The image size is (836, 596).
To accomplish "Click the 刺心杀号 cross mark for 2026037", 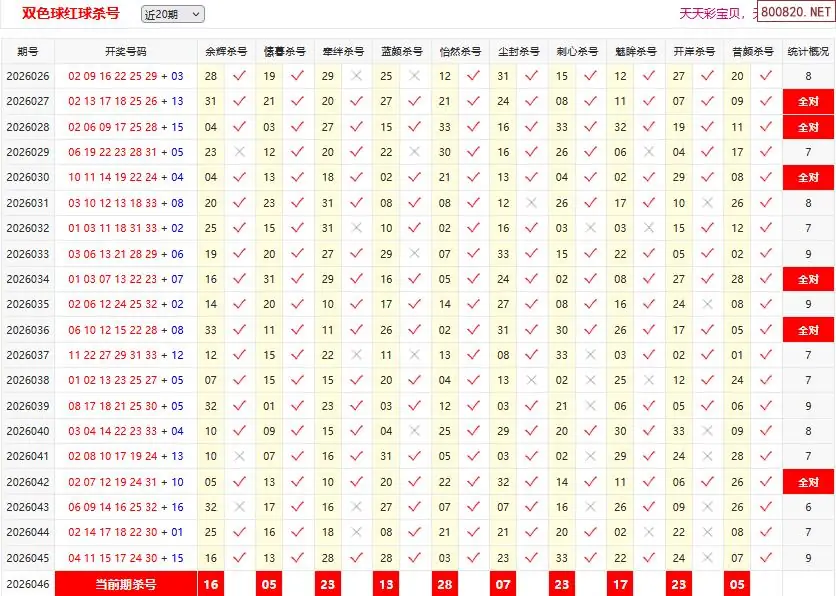I will click(590, 355).
